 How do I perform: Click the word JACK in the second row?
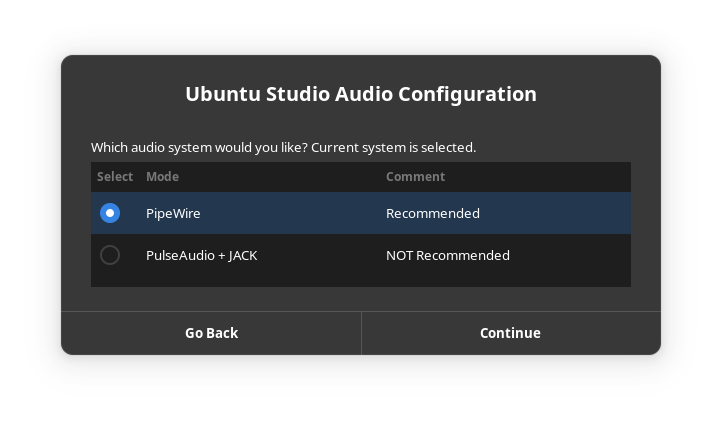tap(243, 255)
